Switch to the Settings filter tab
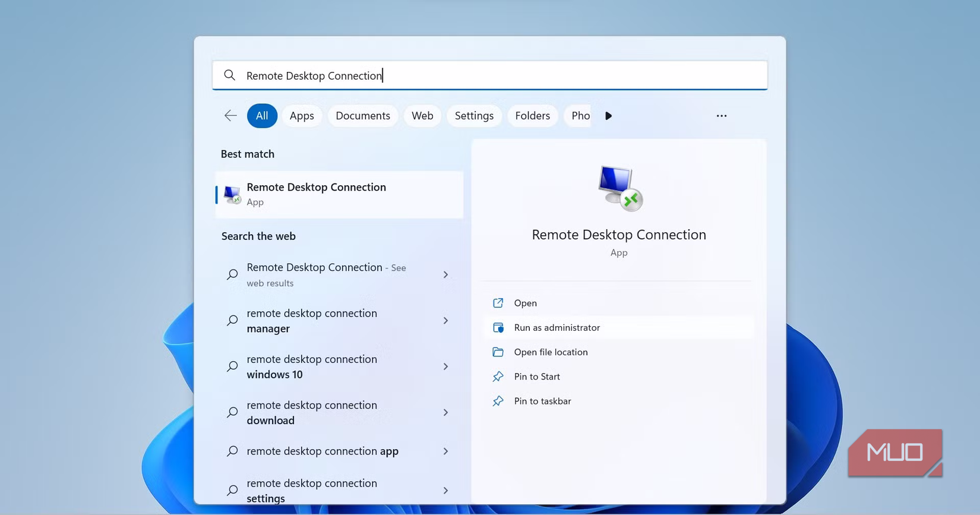 pyautogui.click(x=474, y=116)
